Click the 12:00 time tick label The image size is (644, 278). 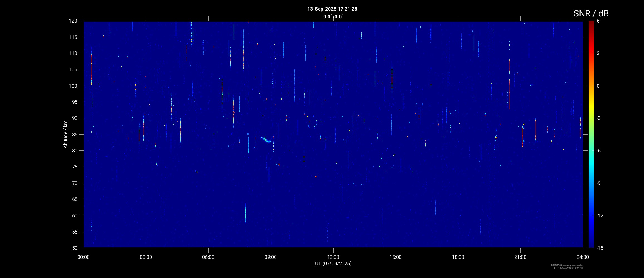tap(333, 257)
